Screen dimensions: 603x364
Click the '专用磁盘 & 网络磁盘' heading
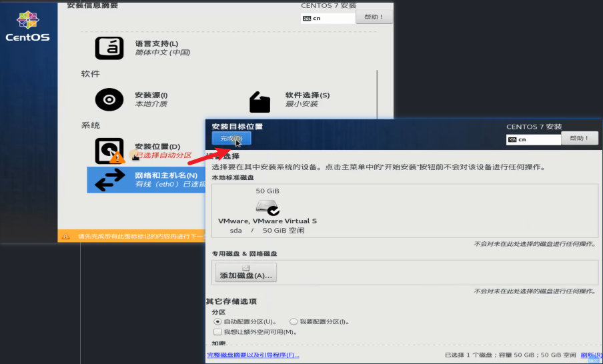click(x=245, y=254)
